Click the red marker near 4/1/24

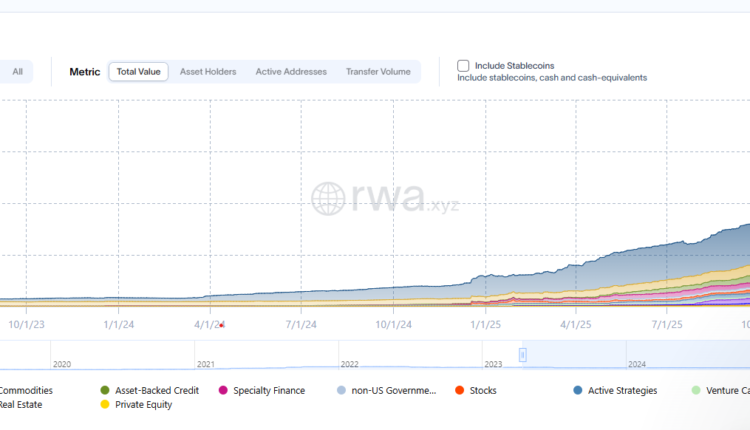pos(221,325)
